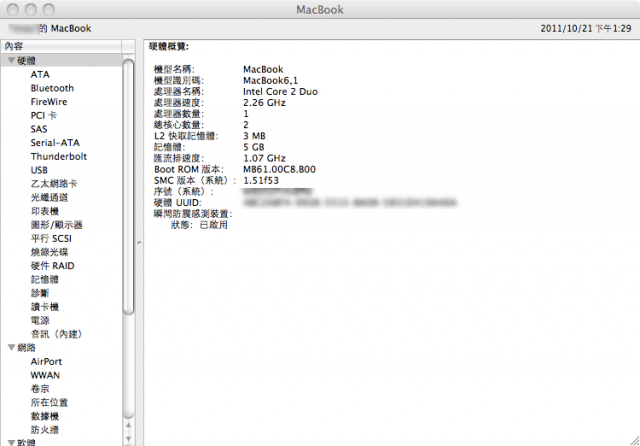Select ATA in the sidebar

point(40,74)
